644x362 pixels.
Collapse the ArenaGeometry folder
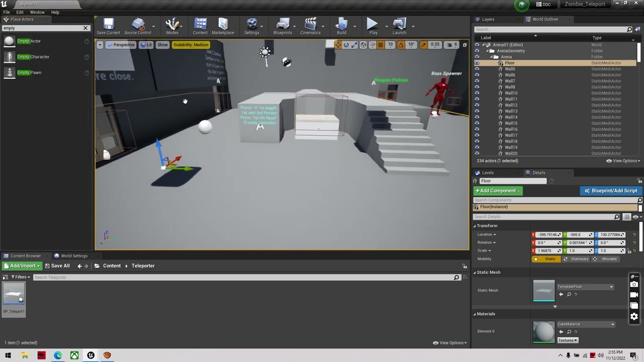click(x=487, y=51)
